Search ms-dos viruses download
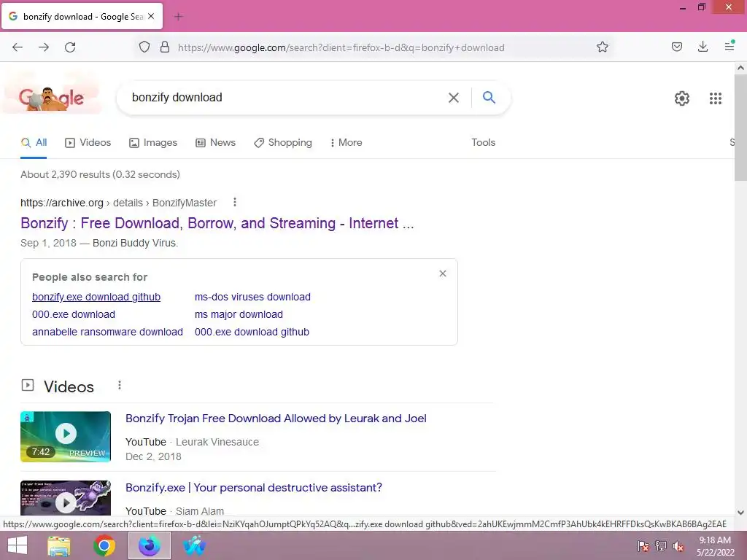Viewport: 747px width, 560px height. pos(252,297)
